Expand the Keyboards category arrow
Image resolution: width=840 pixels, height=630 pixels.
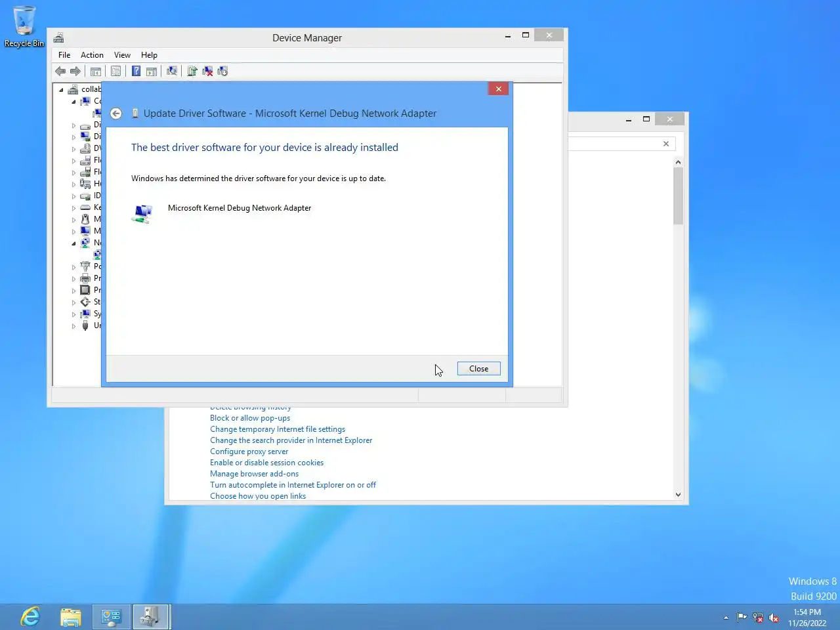click(x=73, y=208)
